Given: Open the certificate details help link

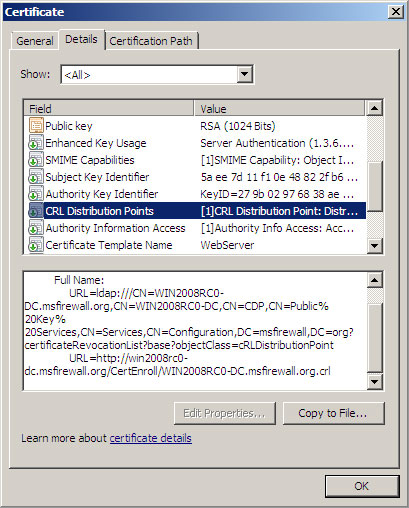Looking at the screenshot, I should tap(151, 438).
